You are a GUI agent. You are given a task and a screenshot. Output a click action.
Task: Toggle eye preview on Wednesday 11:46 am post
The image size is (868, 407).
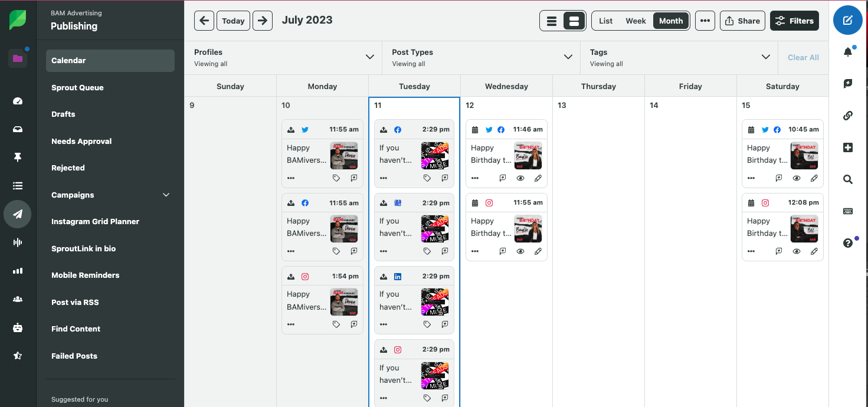click(x=520, y=178)
